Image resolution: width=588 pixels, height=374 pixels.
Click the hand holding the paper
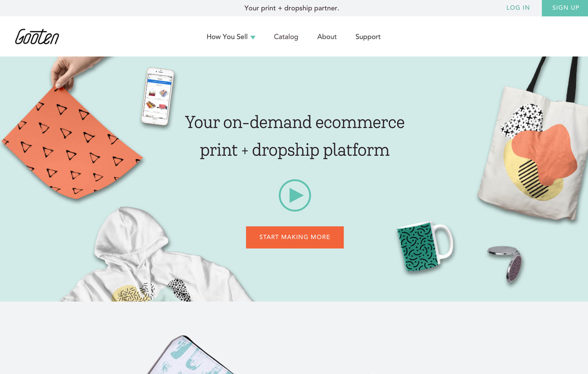72,72
